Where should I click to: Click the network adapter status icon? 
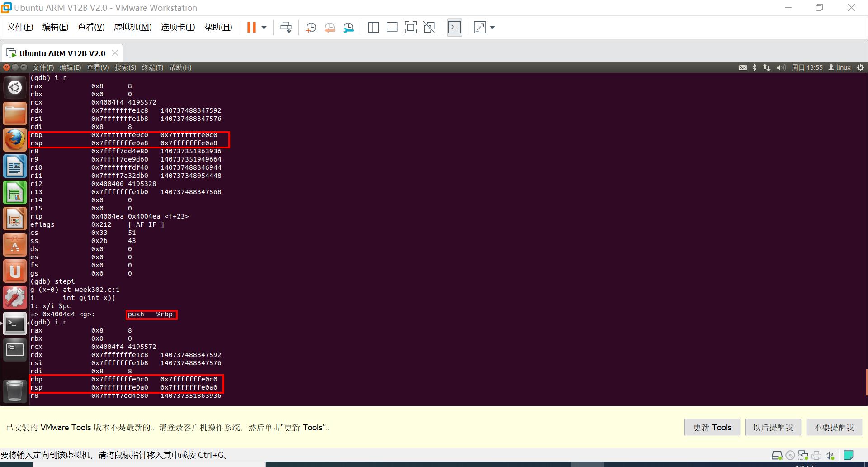pyautogui.click(x=803, y=455)
